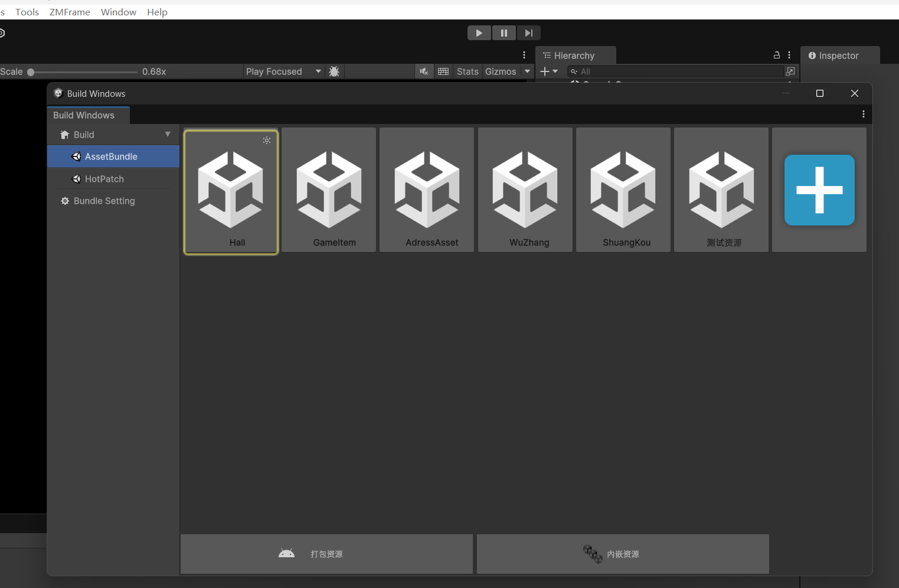Switch to the Hierarchy tab
This screenshot has height=588, width=899.
click(x=575, y=55)
